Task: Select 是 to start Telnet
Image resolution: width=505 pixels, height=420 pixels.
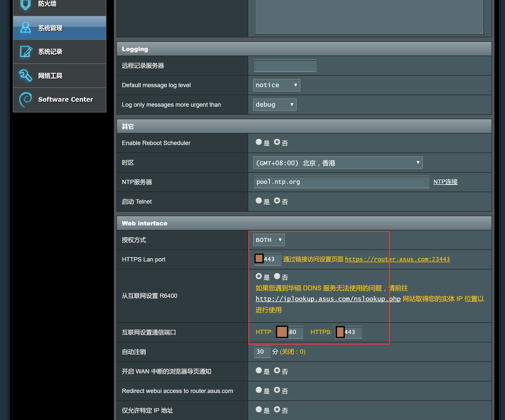Action: pyautogui.click(x=259, y=201)
